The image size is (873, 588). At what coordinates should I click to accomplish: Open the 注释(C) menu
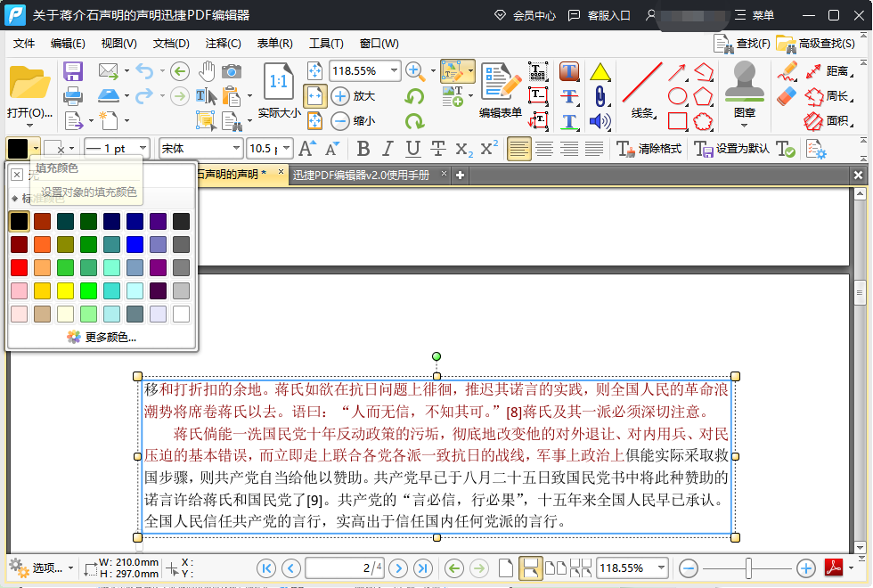(224, 44)
